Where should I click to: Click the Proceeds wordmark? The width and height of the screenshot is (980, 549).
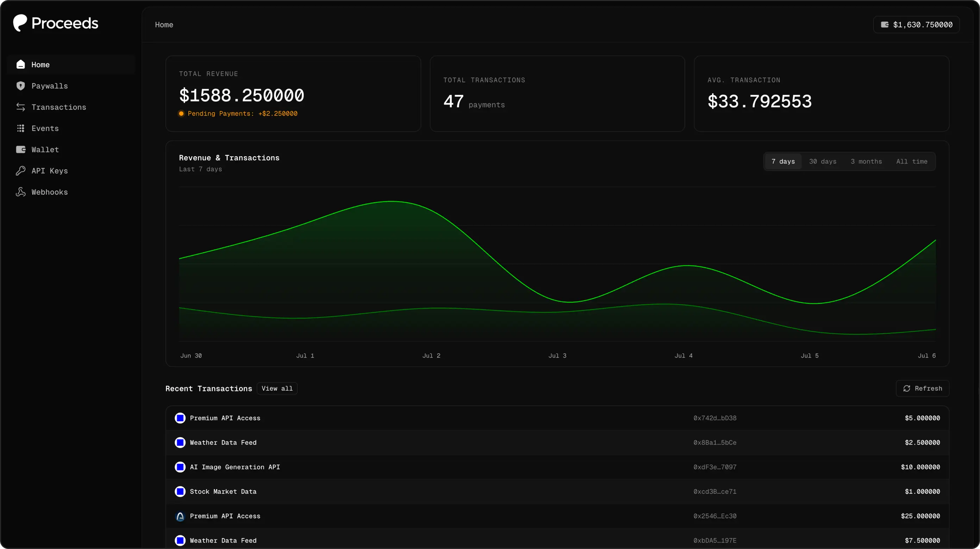[x=65, y=23]
